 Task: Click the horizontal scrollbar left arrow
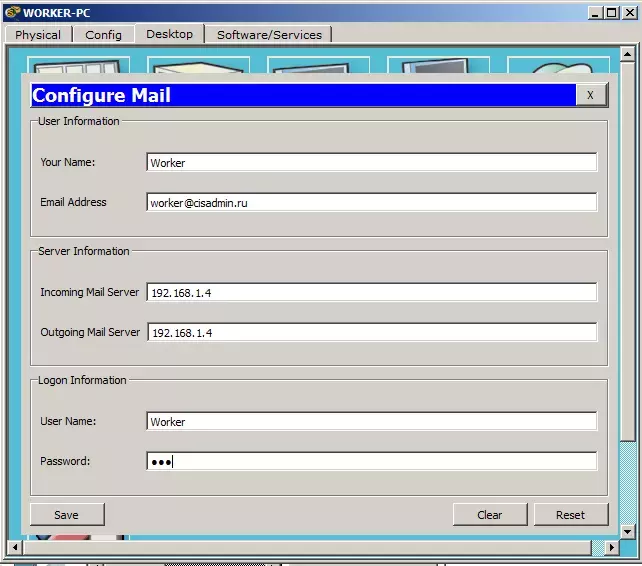tap(15, 547)
